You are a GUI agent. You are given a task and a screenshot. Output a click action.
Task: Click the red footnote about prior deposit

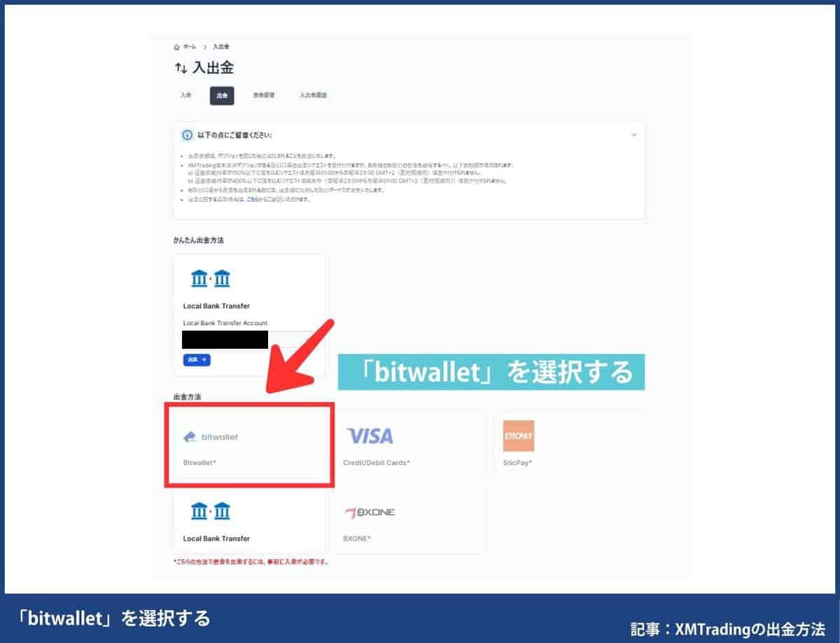(x=251, y=562)
